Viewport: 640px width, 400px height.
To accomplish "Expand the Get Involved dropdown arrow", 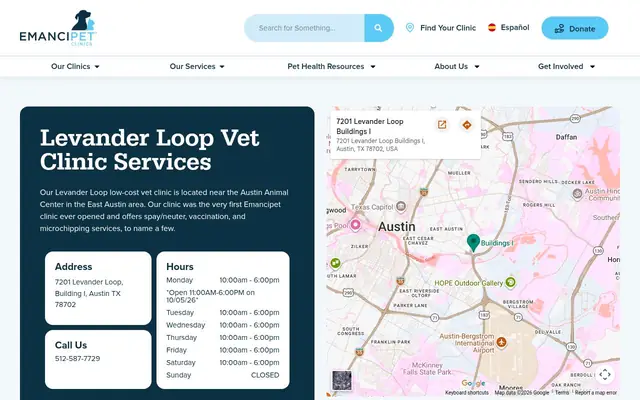I will click(592, 67).
